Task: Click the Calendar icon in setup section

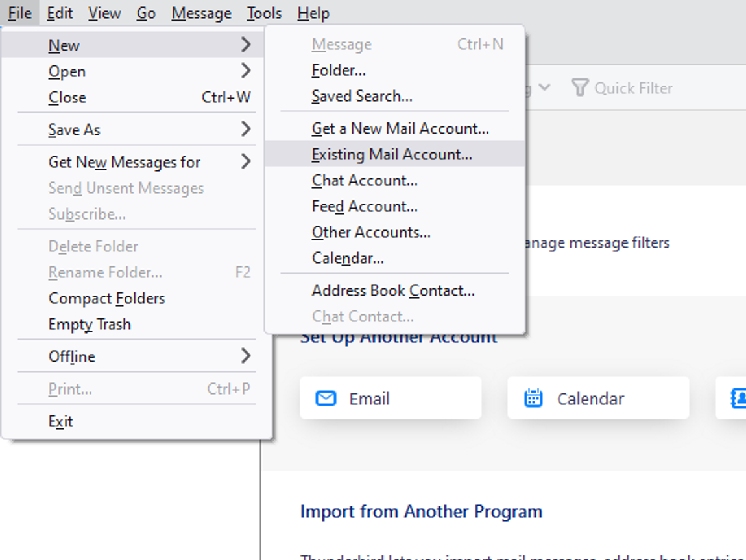Action: [533, 398]
